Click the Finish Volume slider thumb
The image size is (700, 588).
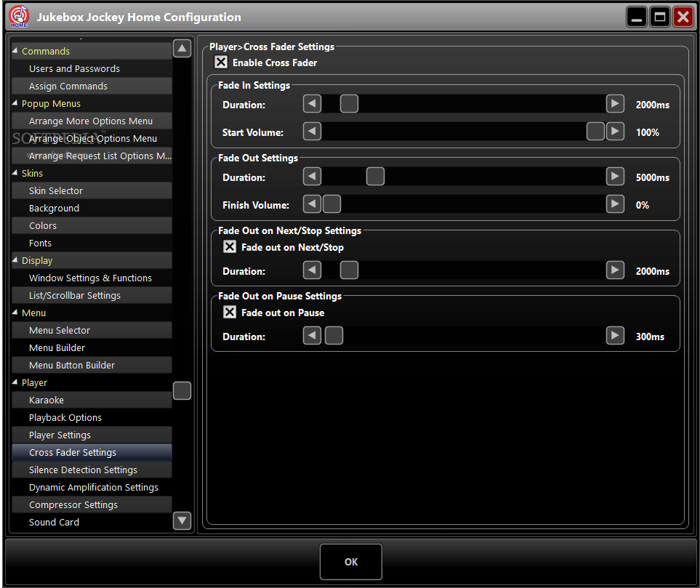pos(331,204)
